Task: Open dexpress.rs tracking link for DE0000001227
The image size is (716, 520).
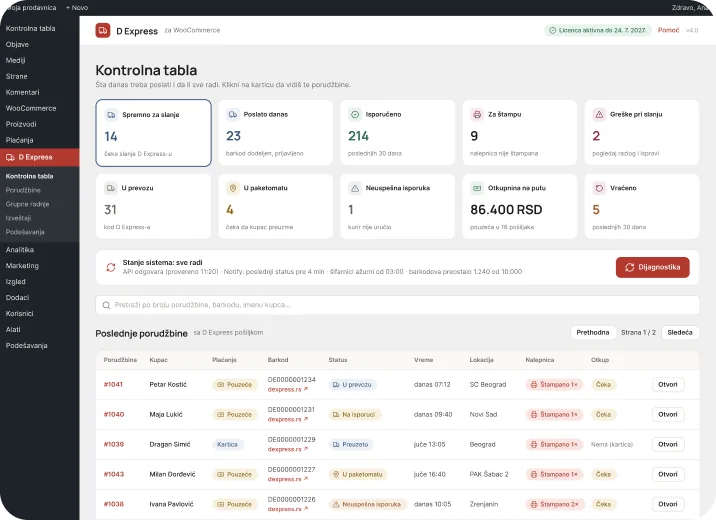Action: point(287,479)
